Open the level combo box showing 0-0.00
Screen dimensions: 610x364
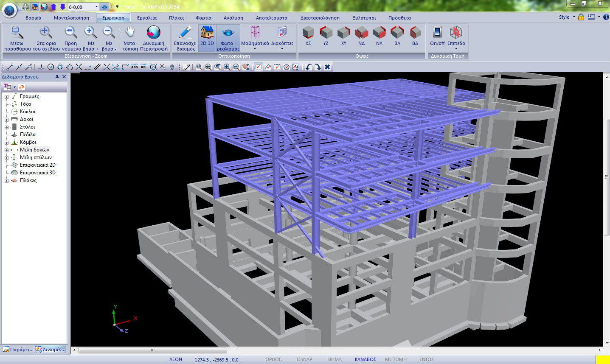[96, 7]
